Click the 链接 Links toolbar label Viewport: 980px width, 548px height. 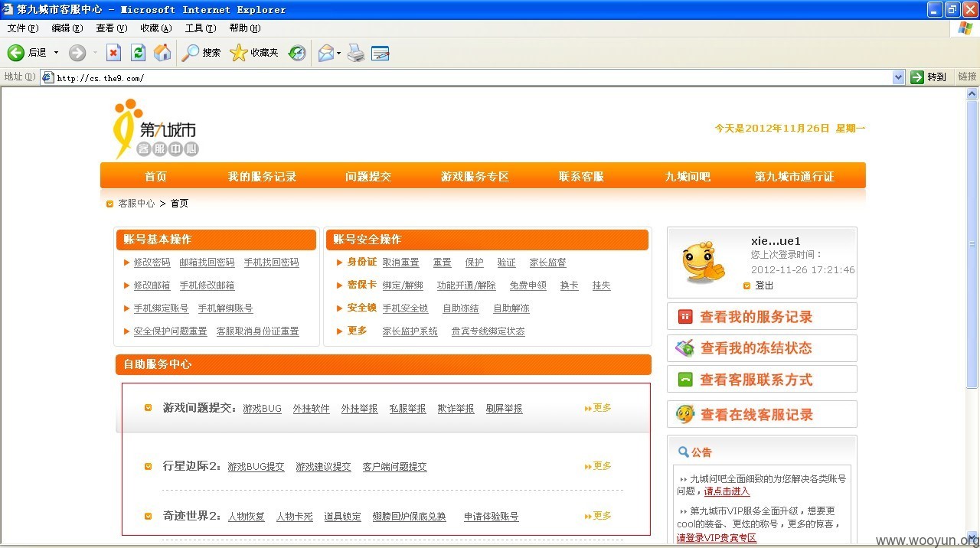(967, 77)
